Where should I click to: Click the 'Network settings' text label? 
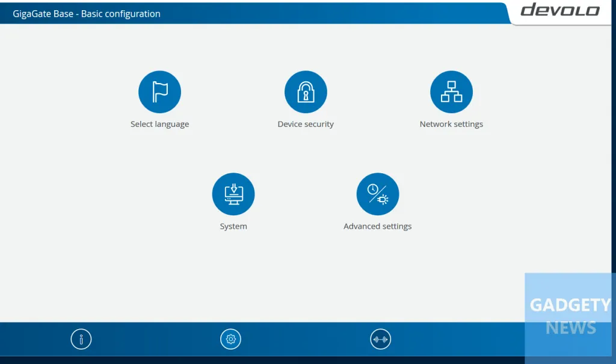(x=451, y=124)
